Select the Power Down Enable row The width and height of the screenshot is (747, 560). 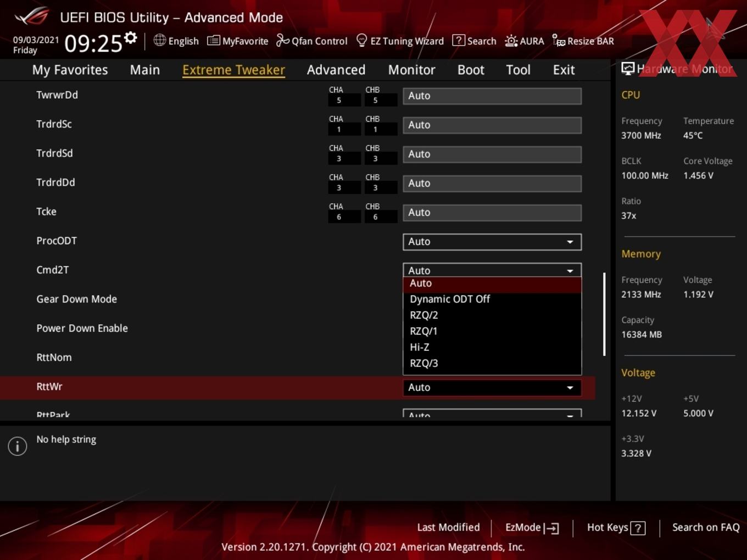(x=82, y=328)
